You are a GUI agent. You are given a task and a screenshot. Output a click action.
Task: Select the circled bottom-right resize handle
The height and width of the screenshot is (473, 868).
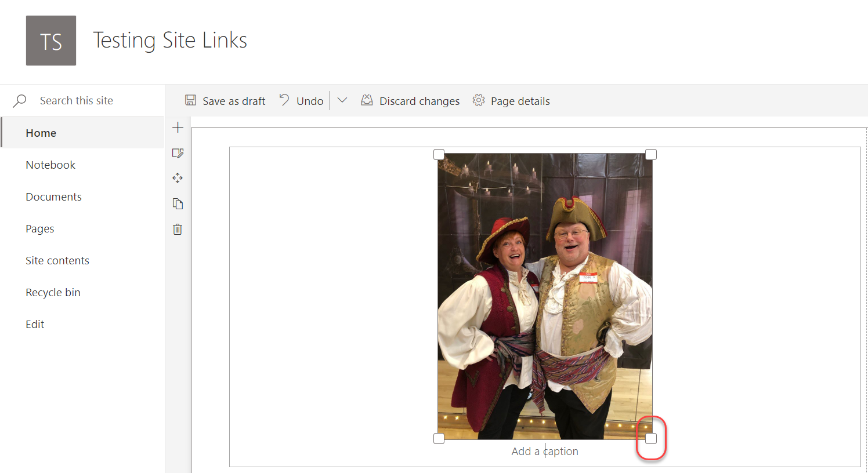click(650, 438)
